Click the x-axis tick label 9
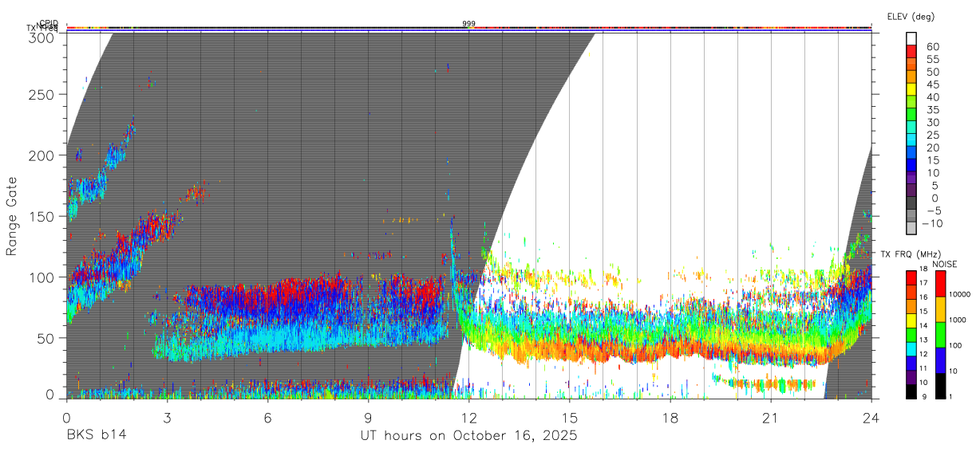This screenshot has height=452, width=980. pyautogui.click(x=368, y=418)
